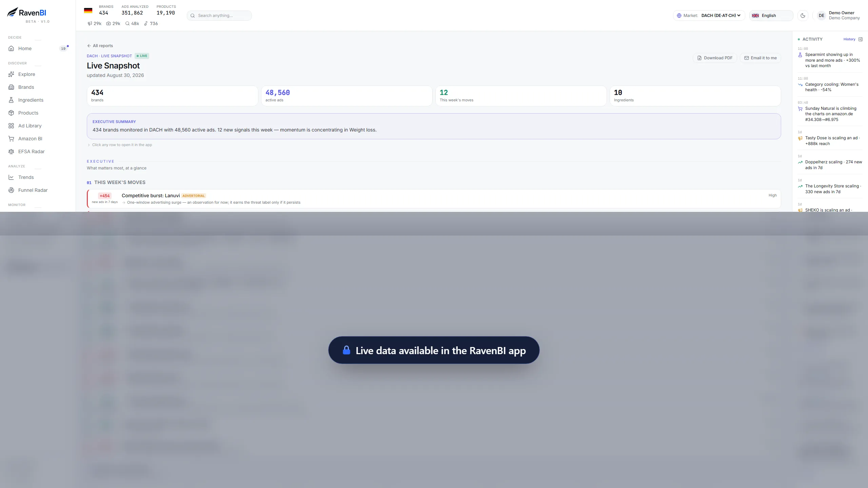Image resolution: width=868 pixels, height=488 pixels.
Task: Click the megaphone 29k stat icon
Action: click(x=90, y=24)
